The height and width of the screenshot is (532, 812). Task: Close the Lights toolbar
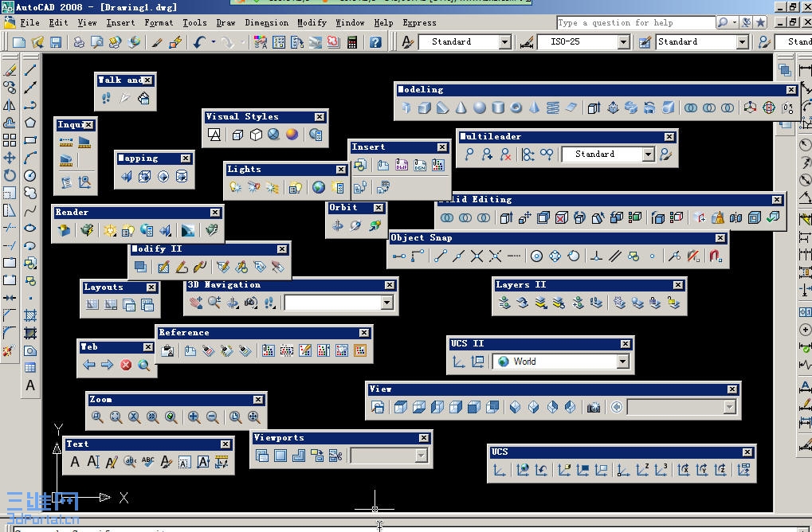coord(341,169)
